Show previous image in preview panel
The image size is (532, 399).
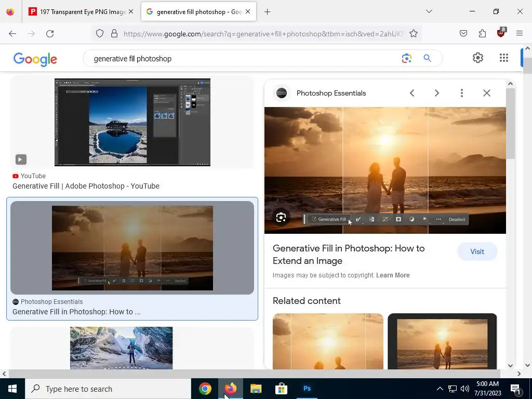[412, 93]
